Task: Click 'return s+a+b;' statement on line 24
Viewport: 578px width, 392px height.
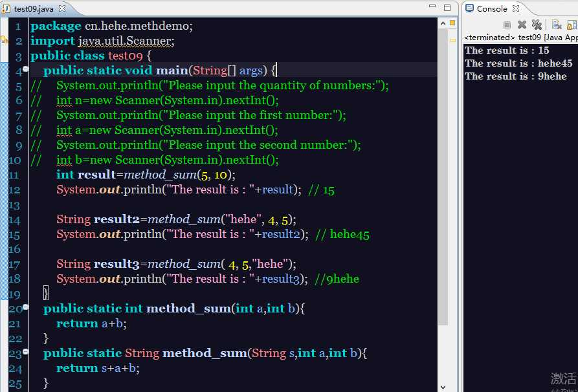Action: coord(98,368)
